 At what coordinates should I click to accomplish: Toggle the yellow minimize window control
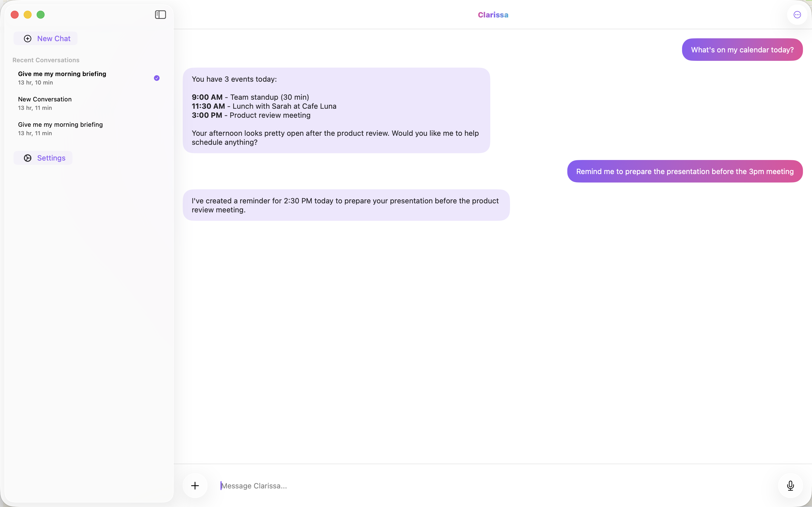pyautogui.click(x=28, y=14)
